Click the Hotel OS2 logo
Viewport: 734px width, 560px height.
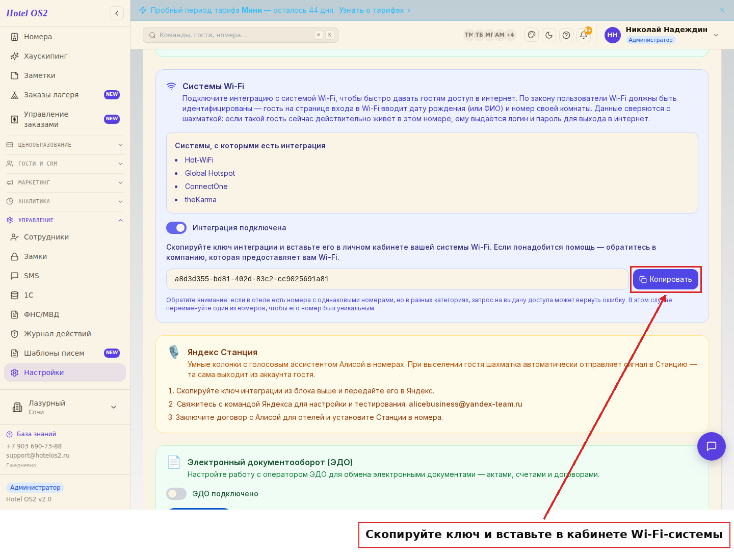(27, 13)
